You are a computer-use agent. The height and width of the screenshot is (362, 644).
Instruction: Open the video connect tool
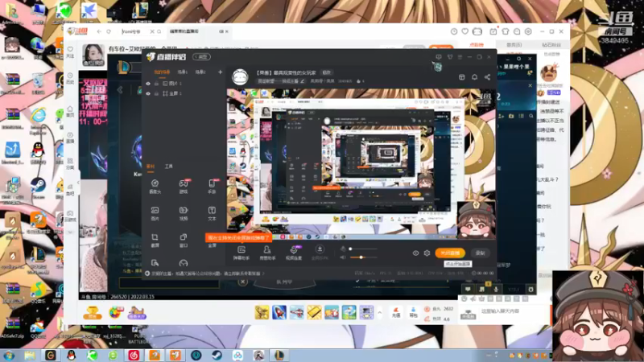294,253
